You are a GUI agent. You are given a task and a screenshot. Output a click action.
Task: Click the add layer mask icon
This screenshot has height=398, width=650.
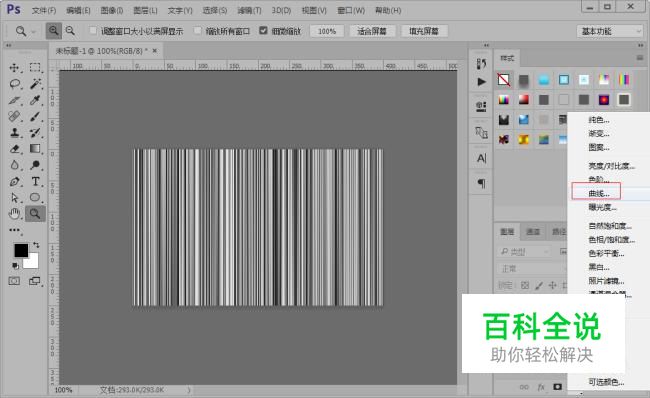coord(558,387)
